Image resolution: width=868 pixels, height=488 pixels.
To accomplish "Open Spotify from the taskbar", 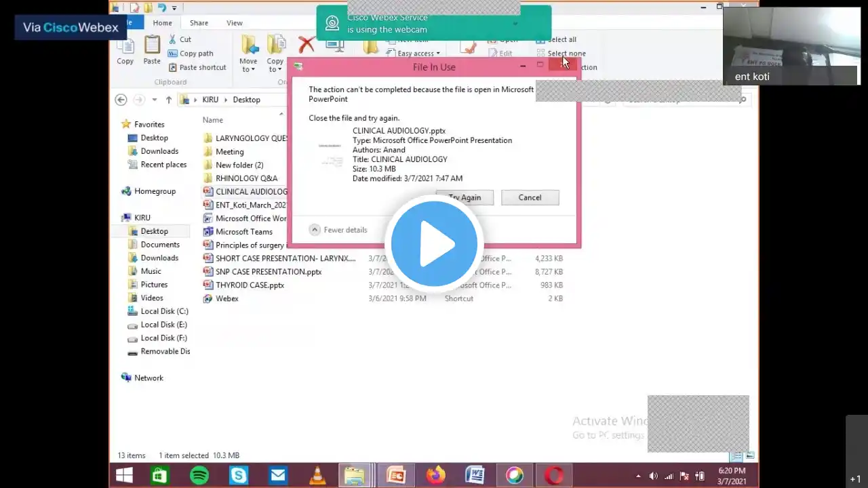I will (199, 476).
